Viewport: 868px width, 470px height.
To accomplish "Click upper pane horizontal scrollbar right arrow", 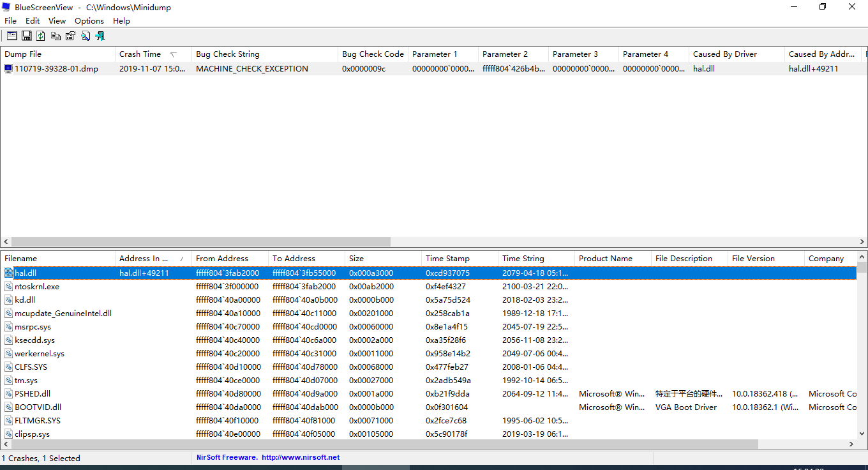I will pos(862,242).
